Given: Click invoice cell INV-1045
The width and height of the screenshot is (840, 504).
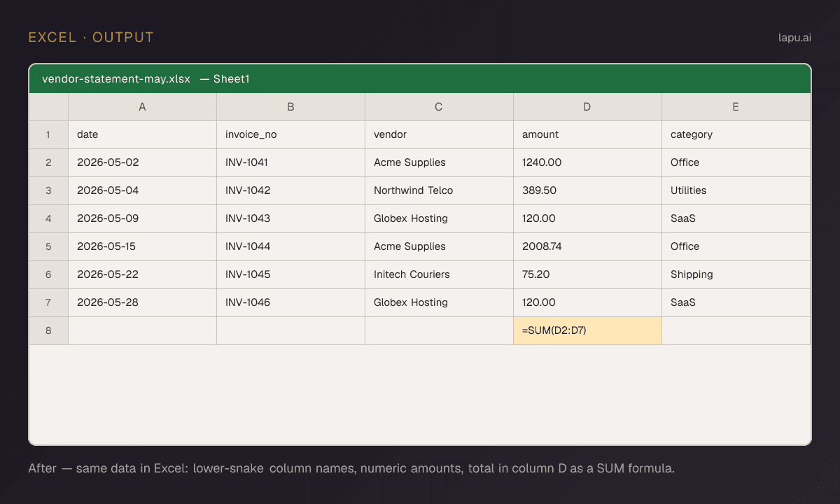Looking at the screenshot, I should 291,275.
